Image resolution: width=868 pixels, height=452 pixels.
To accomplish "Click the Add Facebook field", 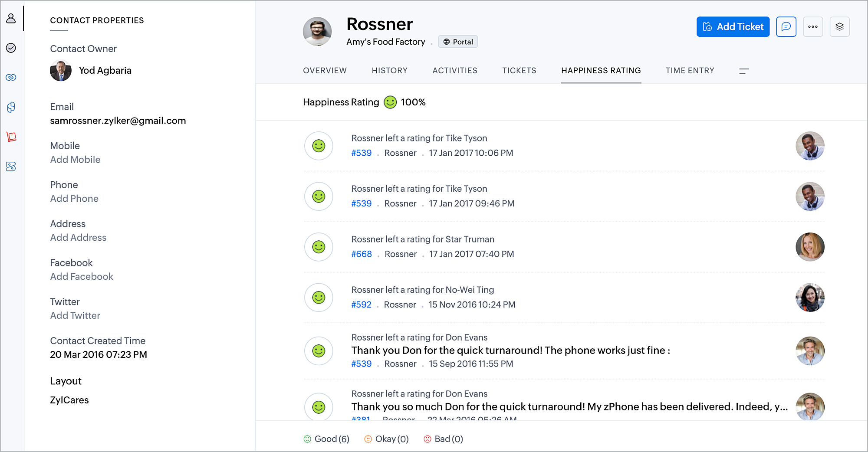I will (x=82, y=277).
